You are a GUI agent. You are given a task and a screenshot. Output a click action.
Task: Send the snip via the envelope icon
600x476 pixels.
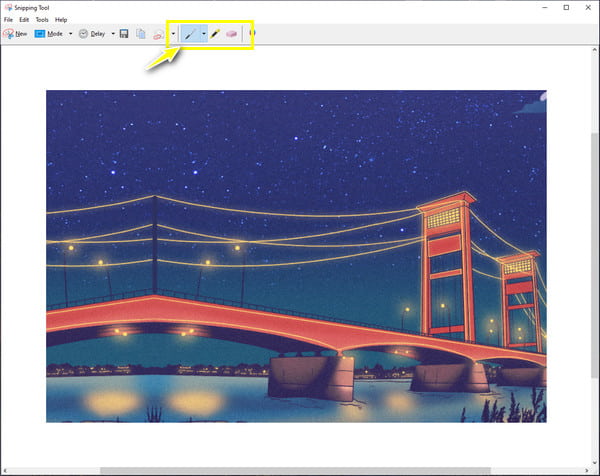(x=158, y=35)
